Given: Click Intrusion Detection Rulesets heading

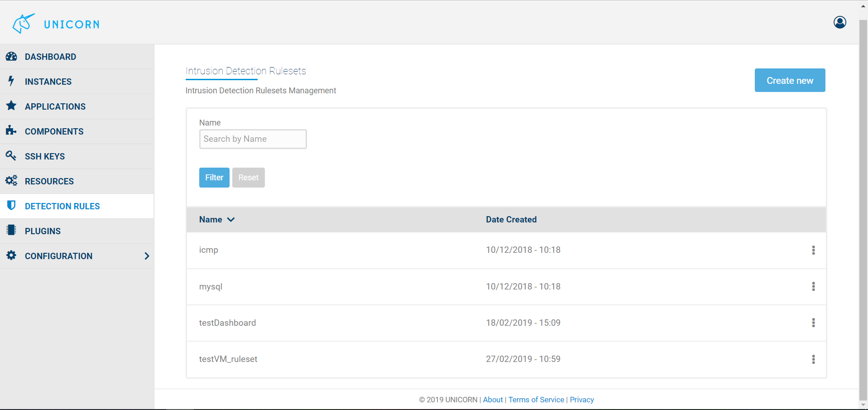Looking at the screenshot, I should 246,71.
